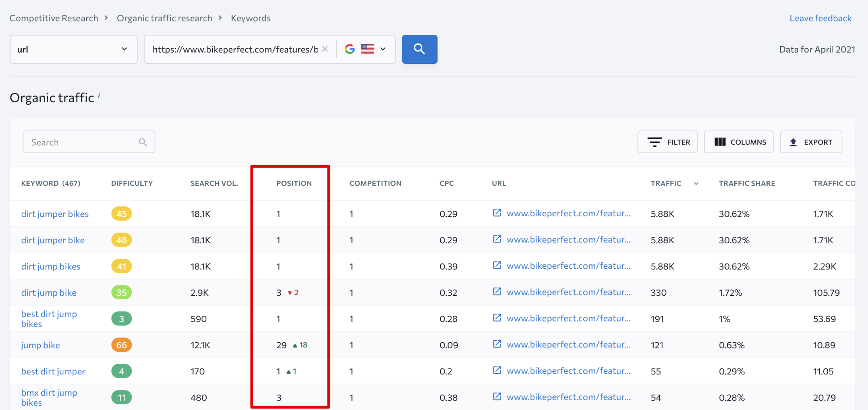This screenshot has height=410, width=868.
Task: Click the organic traffic info icon
Action: tap(99, 95)
